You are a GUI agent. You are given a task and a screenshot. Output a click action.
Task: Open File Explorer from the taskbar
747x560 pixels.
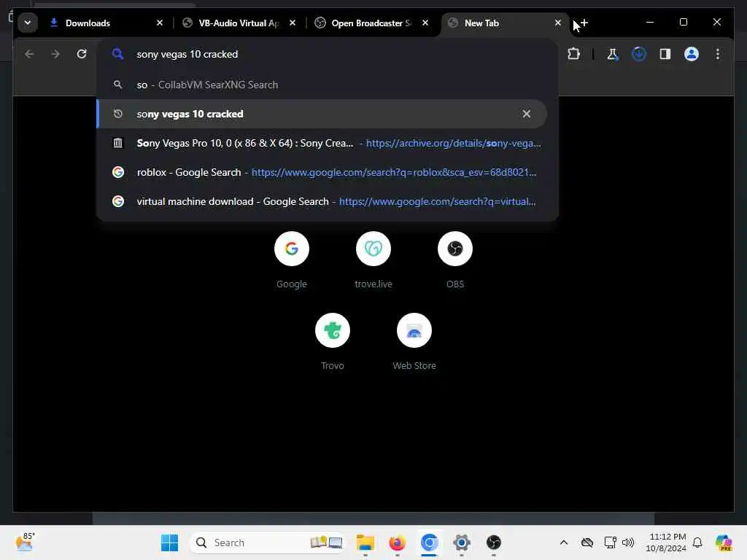click(365, 542)
